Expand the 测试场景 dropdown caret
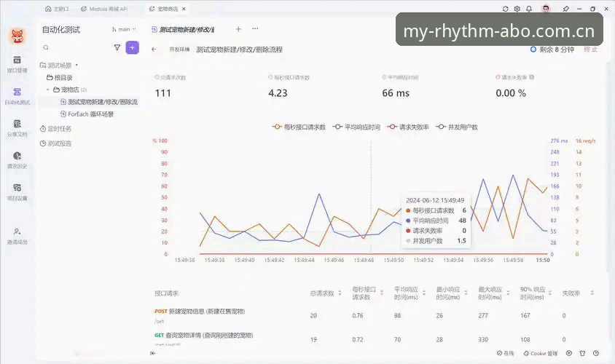Image resolution: width=615 pixels, height=364 pixels. pos(77,65)
